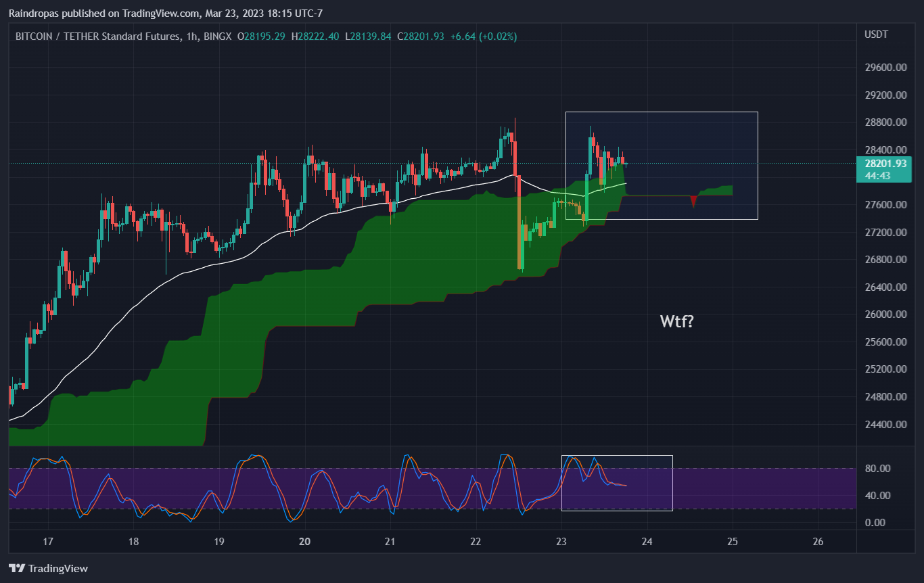Click the low value L28139.84 in header

coord(369,36)
